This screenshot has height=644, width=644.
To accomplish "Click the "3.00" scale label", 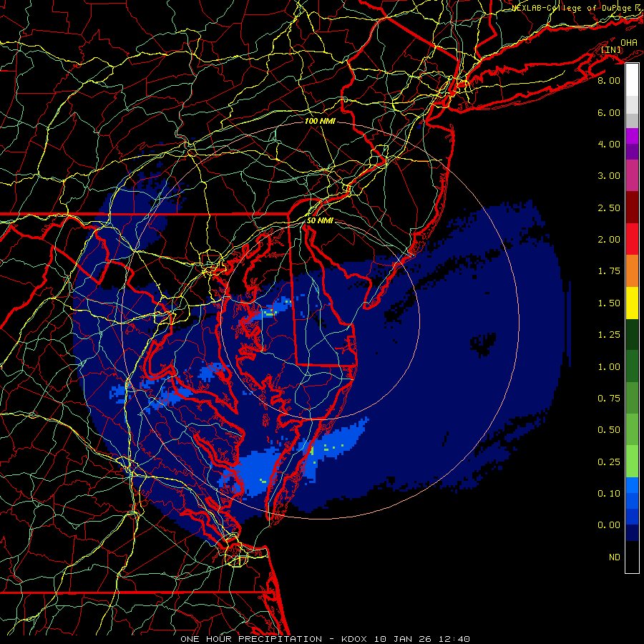I will click(x=609, y=176).
